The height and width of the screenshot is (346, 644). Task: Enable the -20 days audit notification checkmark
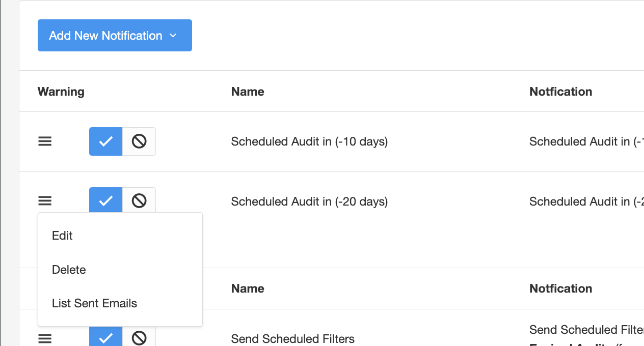(106, 200)
